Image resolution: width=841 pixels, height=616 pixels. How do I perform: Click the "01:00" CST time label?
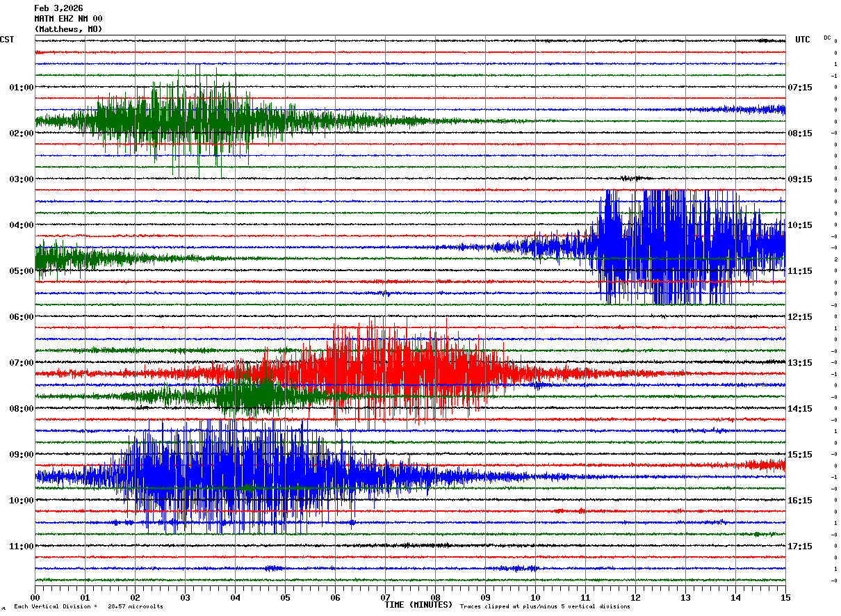(x=22, y=88)
